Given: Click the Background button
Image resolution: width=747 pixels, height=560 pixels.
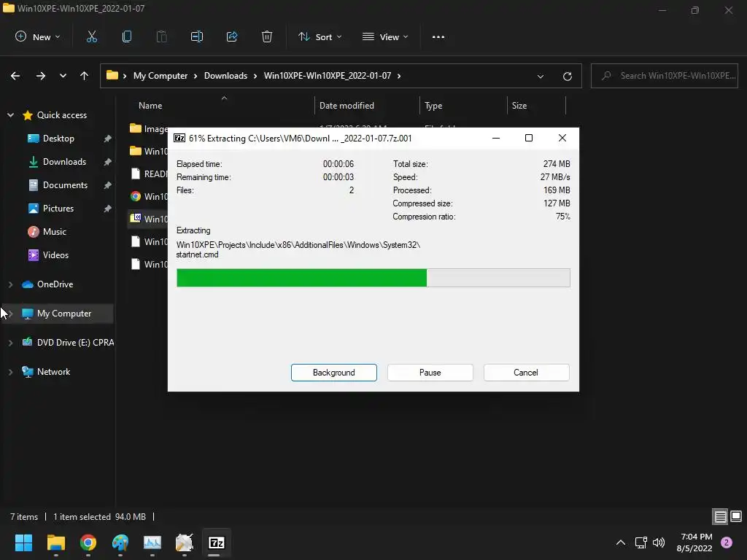Looking at the screenshot, I should pos(334,373).
